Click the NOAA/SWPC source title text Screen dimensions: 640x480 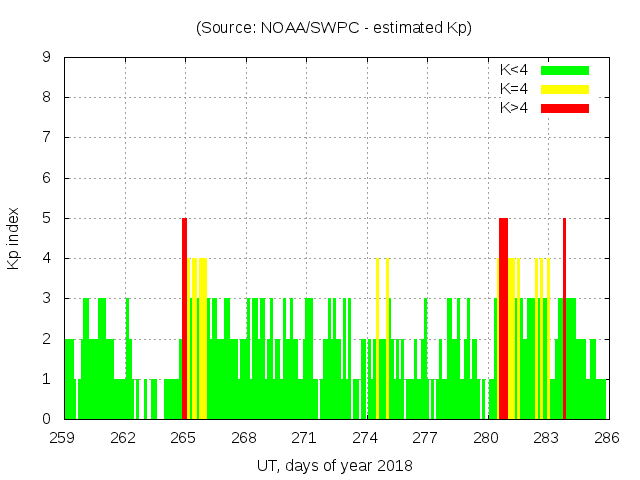(x=334, y=28)
